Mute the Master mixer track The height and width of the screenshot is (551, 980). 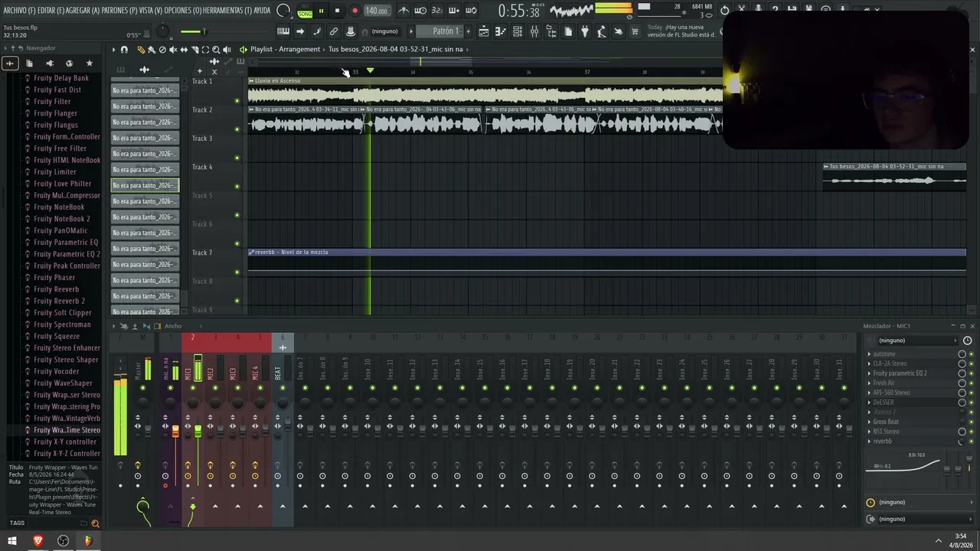point(142,388)
